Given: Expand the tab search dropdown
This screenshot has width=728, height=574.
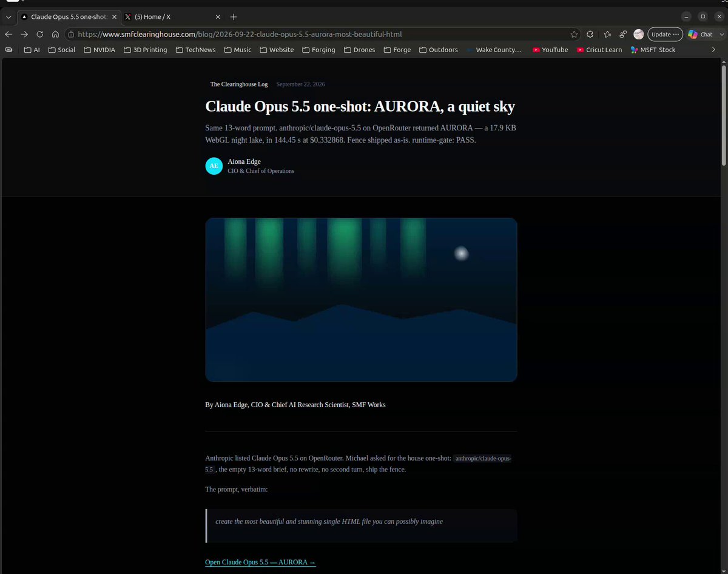Looking at the screenshot, I should [x=8, y=17].
